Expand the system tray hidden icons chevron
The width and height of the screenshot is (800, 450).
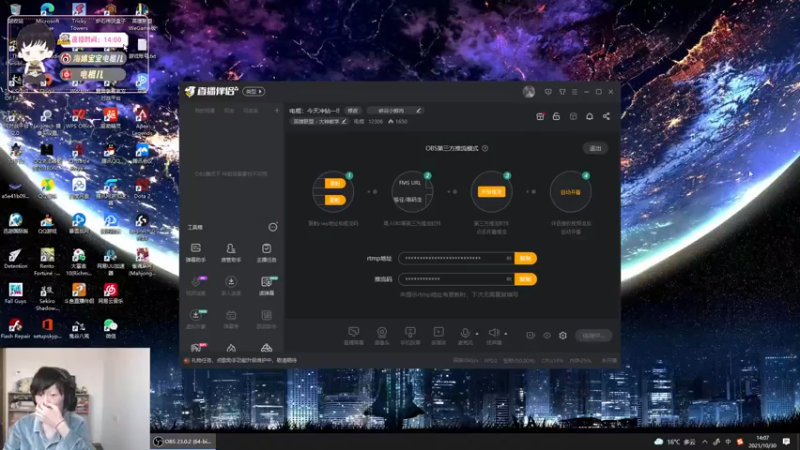[705, 441]
